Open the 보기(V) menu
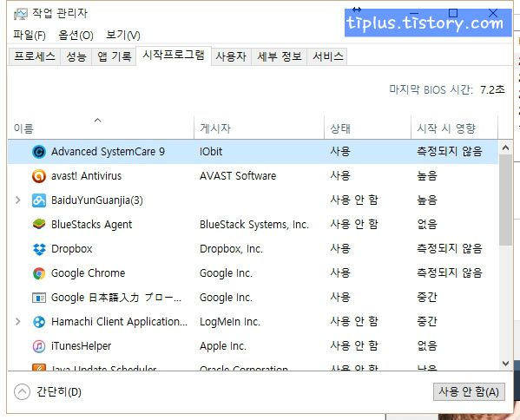520x420 pixels. click(123, 35)
